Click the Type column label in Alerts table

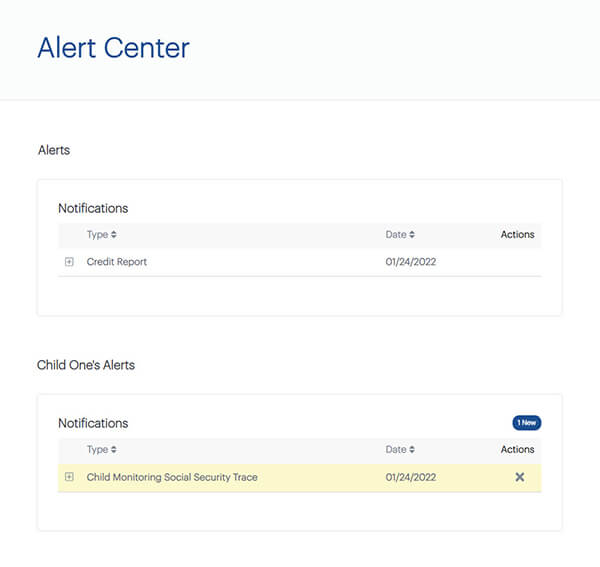click(97, 235)
